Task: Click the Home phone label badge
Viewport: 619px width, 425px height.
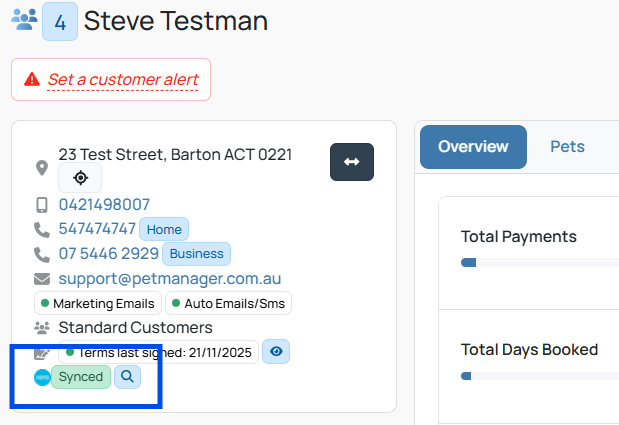Action: click(164, 229)
